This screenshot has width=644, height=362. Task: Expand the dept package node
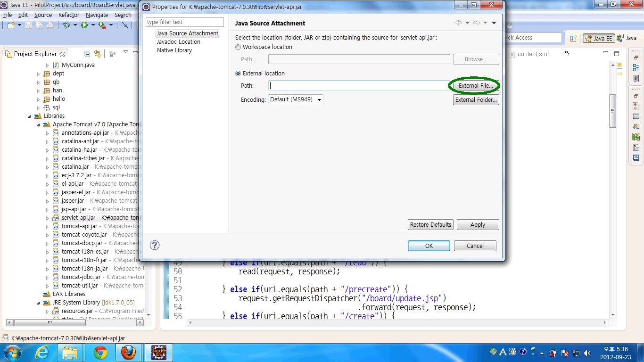click(39, 74)
